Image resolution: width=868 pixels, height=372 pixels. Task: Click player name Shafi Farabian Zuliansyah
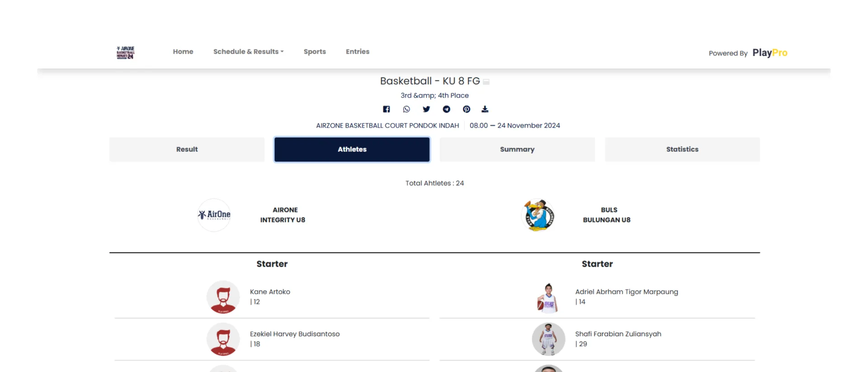pos(618,334)
